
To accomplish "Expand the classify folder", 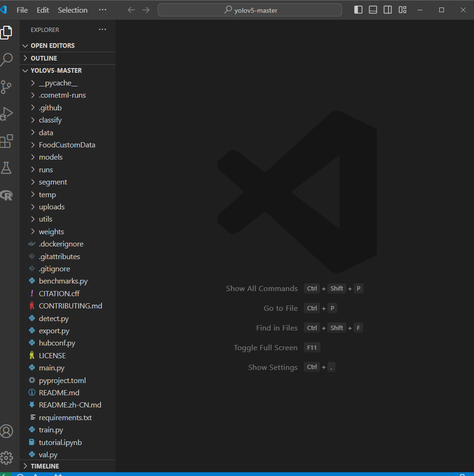I will [x=68, y=120].
